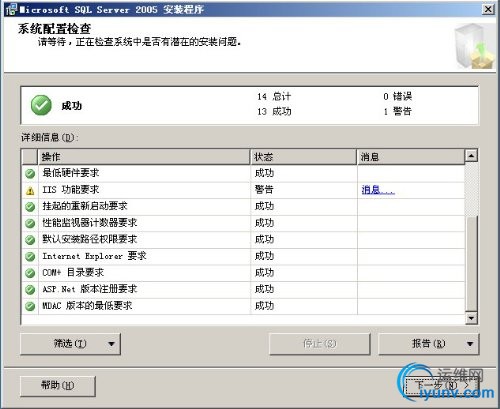Expand the 报告(R) dropdown arrow
This screenshot has height=409, width=500.
470,344
